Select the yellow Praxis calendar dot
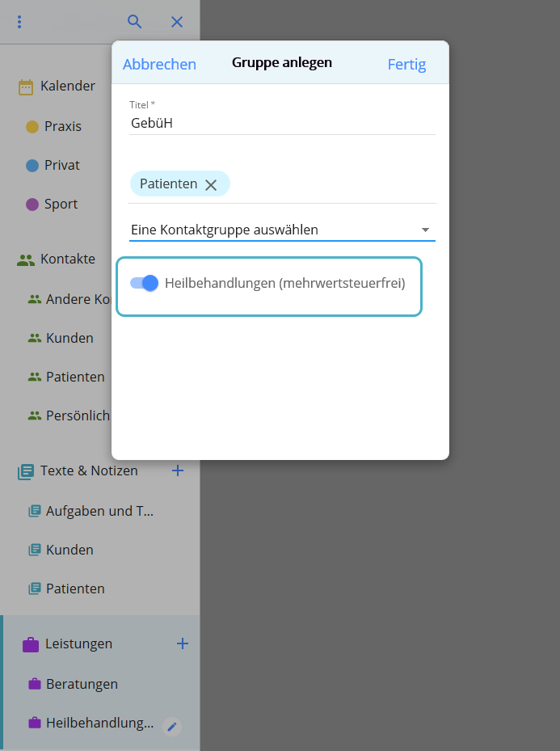The image size is (560, 751). pyautogui.click(x=32, y=127)
